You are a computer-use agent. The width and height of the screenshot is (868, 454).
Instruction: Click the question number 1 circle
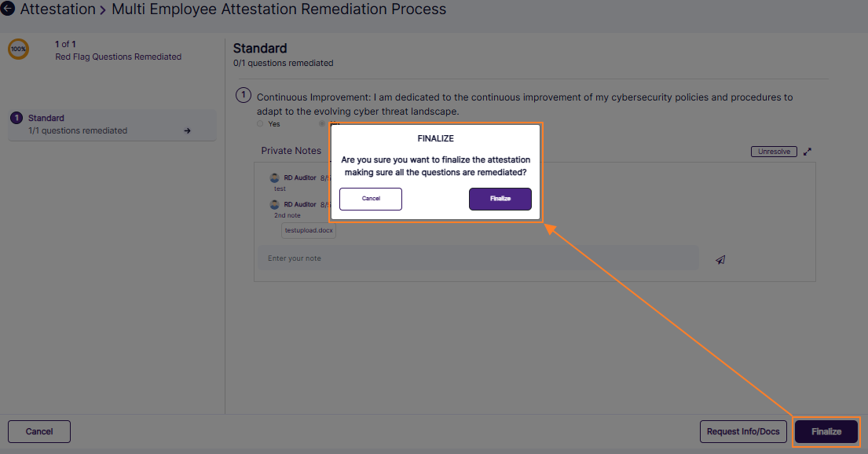coord(242,94)
